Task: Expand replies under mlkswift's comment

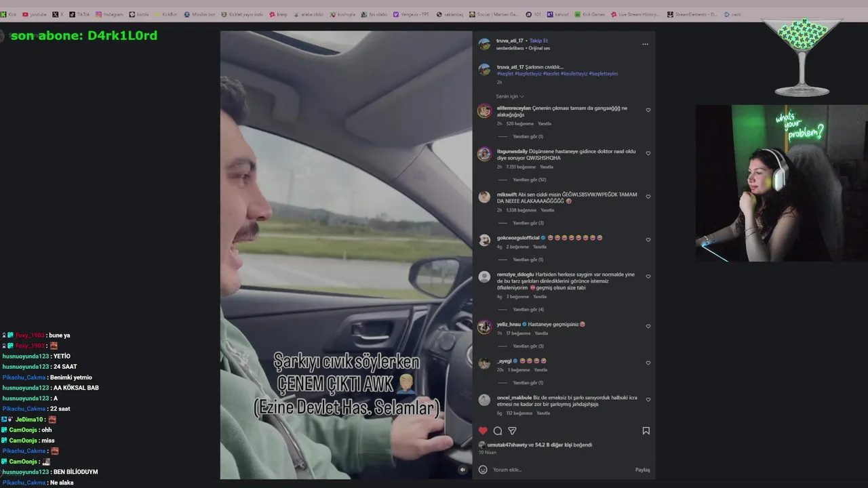Action: click(x=528, y=223)
